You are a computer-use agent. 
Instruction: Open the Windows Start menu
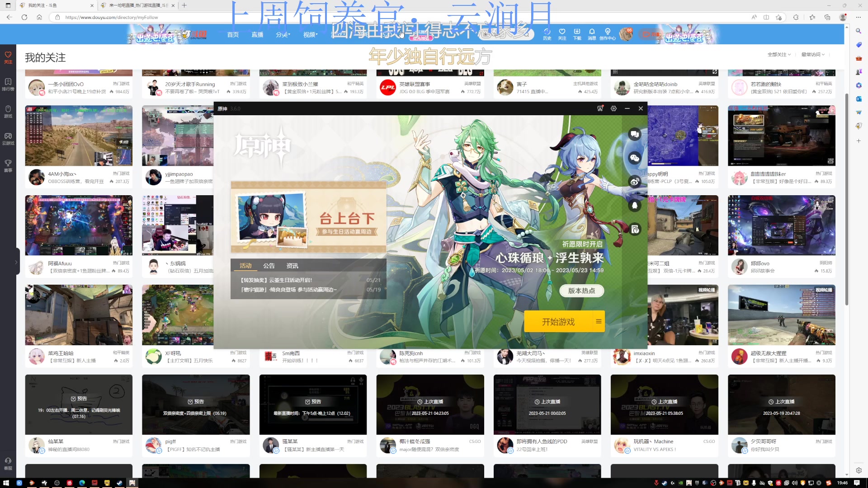click(6, 483)
